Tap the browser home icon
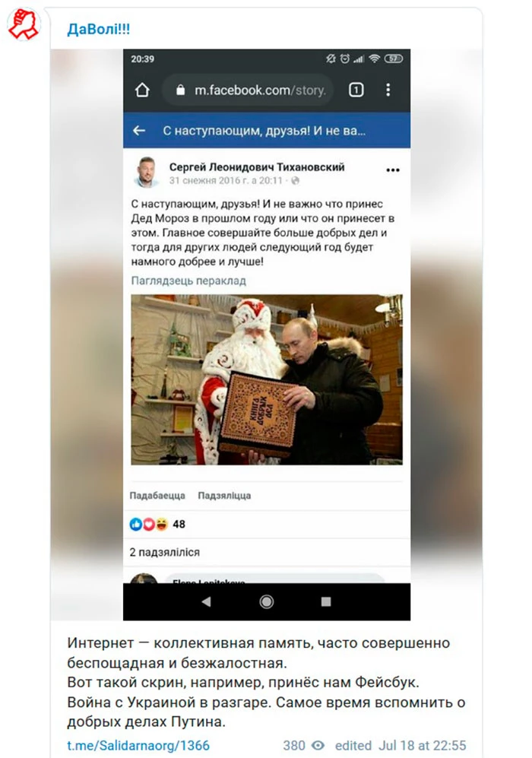The height and width of the screenshot is (758, 532). pyautogui.click(x=142, y=90)
